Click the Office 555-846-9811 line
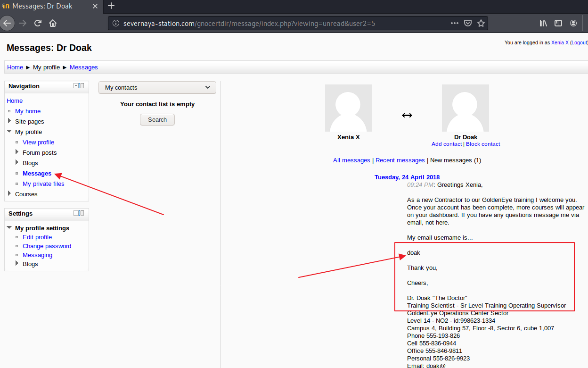Screen dimensions: 588x368 (x=435, y=351)
